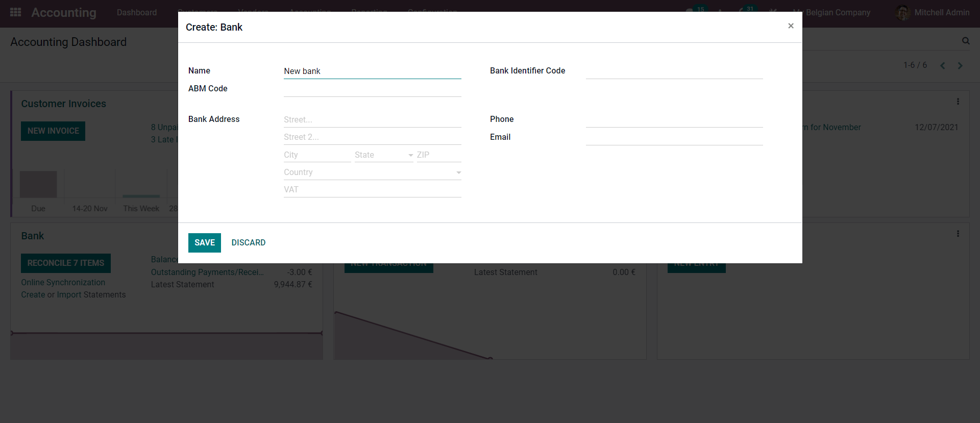Go to previous page arrow
Screen dimensions: 980x423
click(943, 65)
